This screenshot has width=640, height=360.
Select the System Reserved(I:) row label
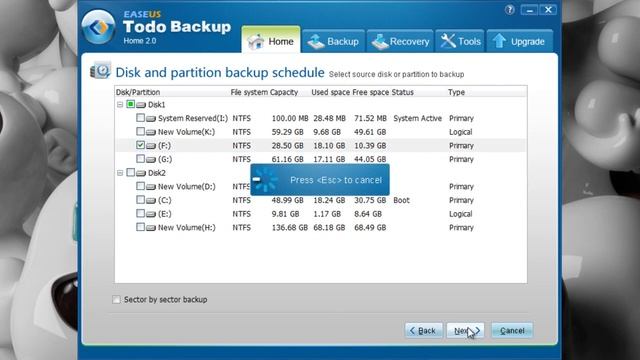pyautogui.click(x=193, y=118)
